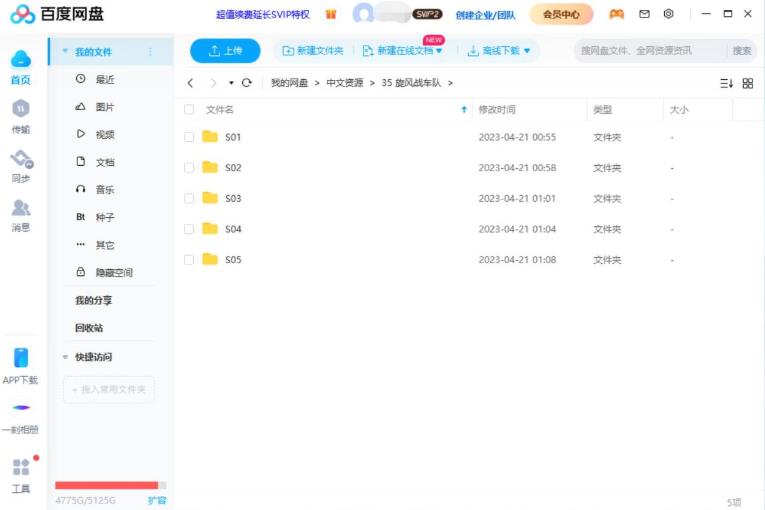This screenshot has width=765, height=510.
Task: Click the 扩容 expand storage link
Action: point(157,500)
